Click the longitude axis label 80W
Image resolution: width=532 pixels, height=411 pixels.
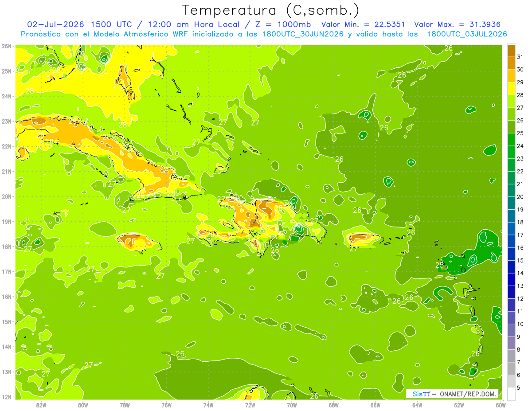pyautogui.click(x=83, y=405)
